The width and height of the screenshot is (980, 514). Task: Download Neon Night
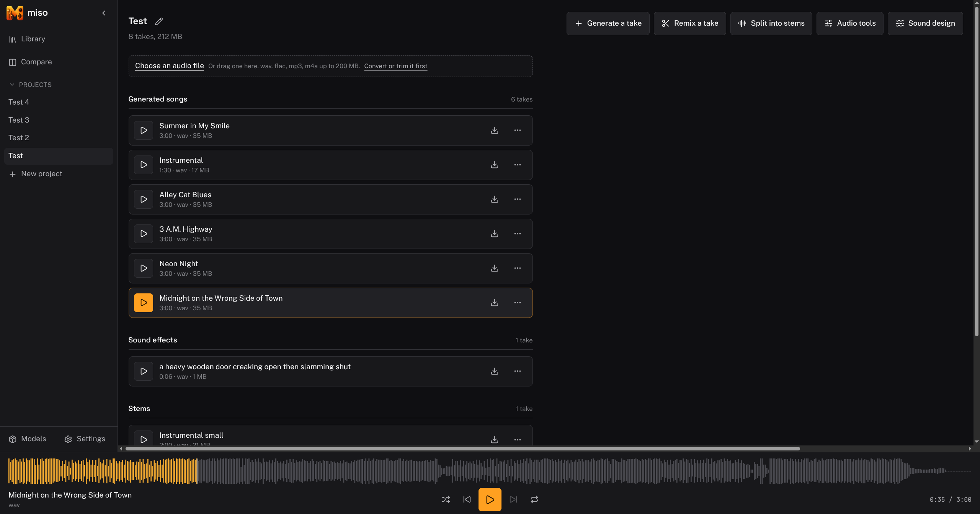[495, 268]
